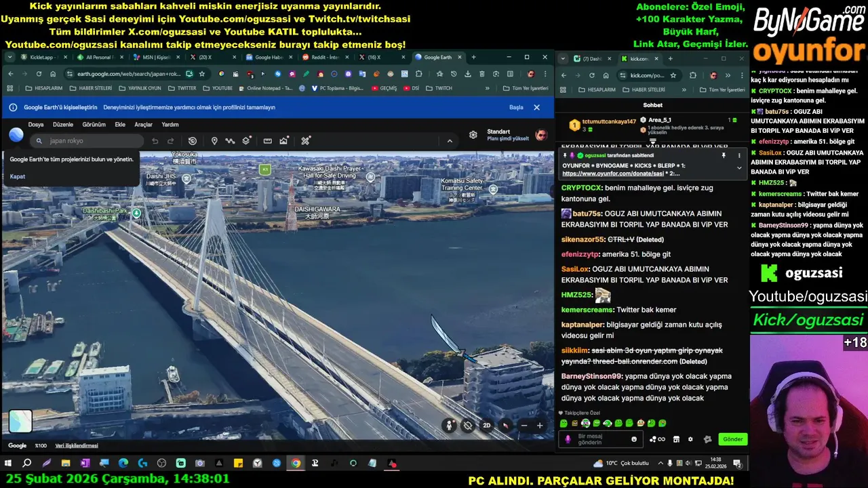Dismiss the Google Earth profile banner
The width and height of the screenshot is (868, 488).
[536, 107]
